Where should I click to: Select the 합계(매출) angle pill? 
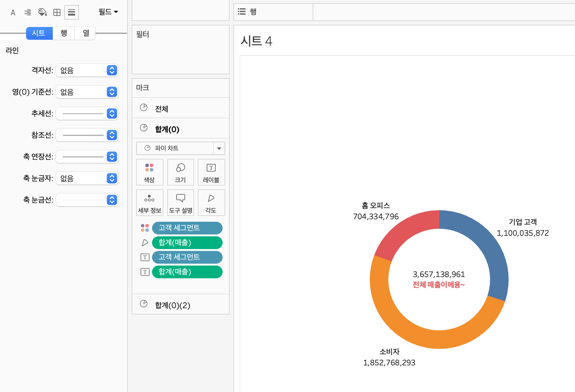click(x=187, y=243)
